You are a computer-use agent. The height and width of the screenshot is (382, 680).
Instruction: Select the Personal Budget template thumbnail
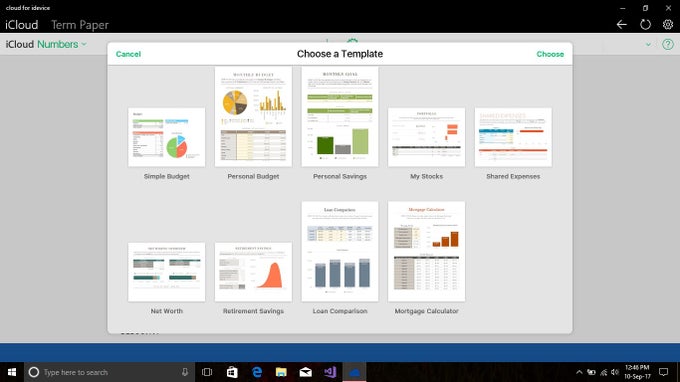coord(253,117)
